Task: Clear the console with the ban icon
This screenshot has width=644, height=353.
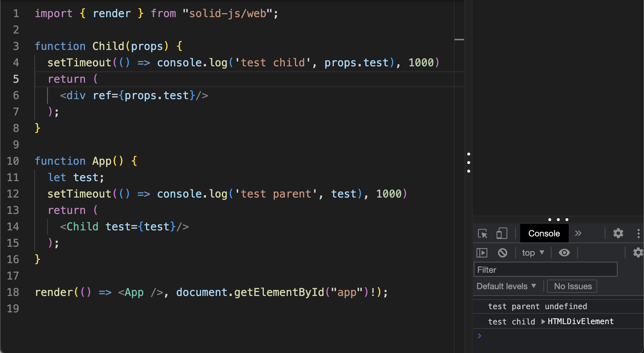Action: tap(503, 253)
